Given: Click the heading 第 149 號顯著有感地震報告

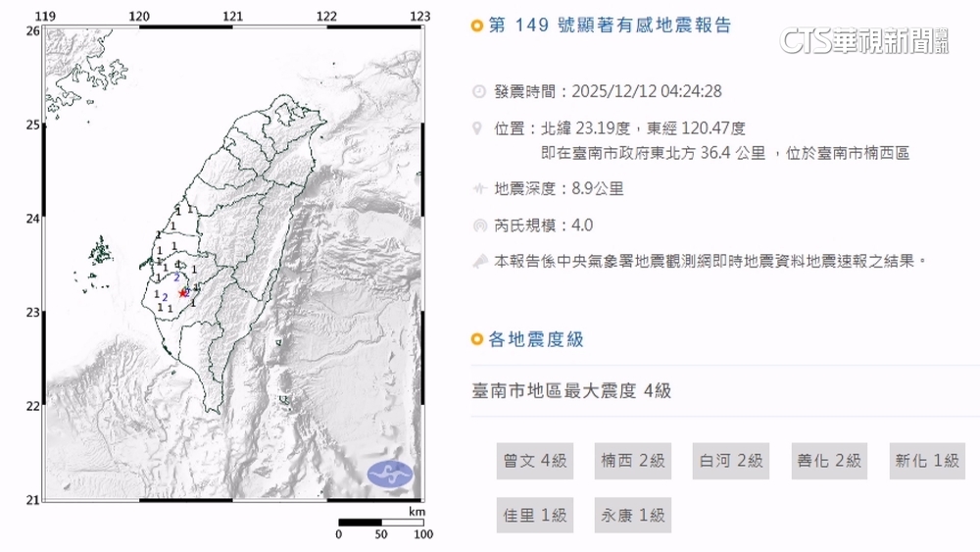Looking at the screenshot, I should (x=610, y=25).
